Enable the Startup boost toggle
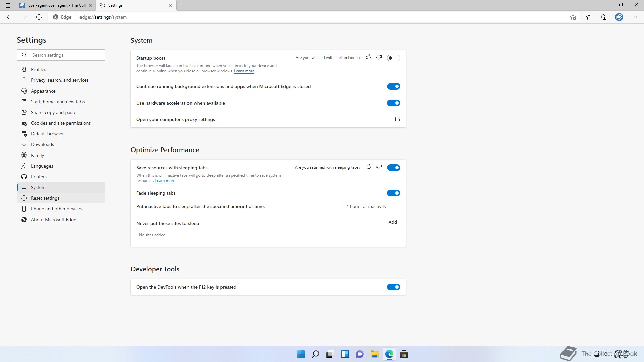The width and height of the screenshot is (644, 362). [394, 58]
